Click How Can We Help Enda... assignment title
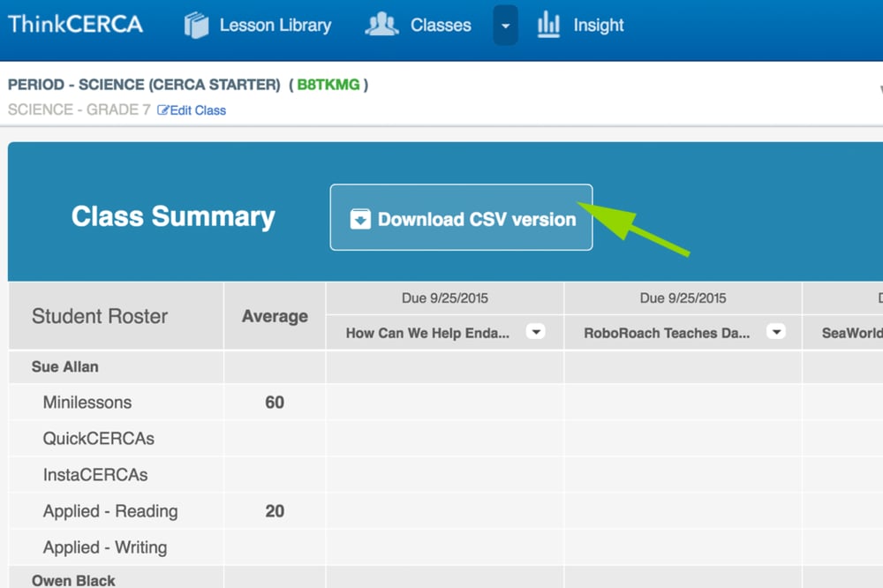The image size is (883, 588). pyautogui.click(x=427, y=334)
